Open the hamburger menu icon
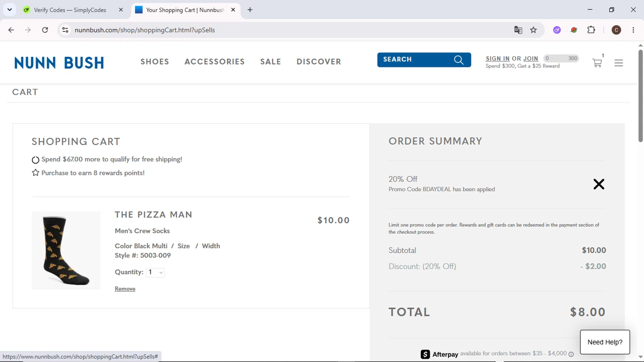The width and height of the screenshot is (644, 362). pyautogui.click(x=619, y=63)
